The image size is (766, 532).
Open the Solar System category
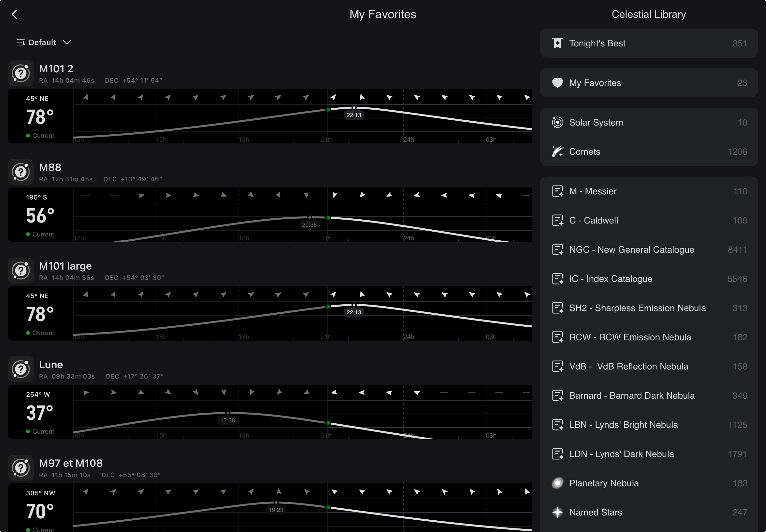649,122
